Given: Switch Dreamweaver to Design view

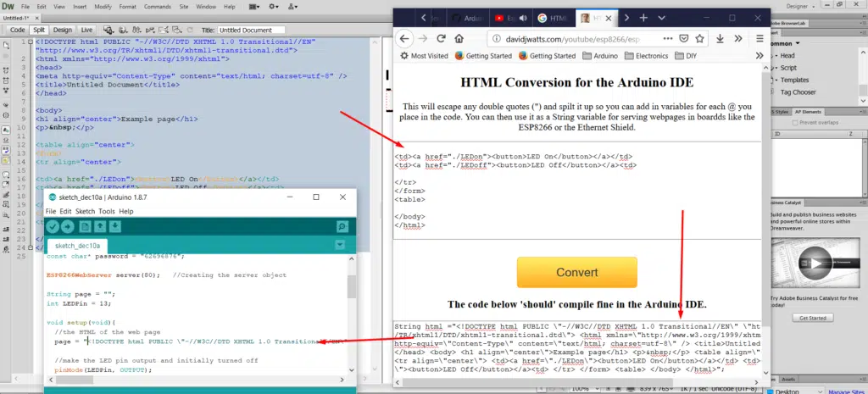Looking at the screenshot, I should (x=63, y=30).
